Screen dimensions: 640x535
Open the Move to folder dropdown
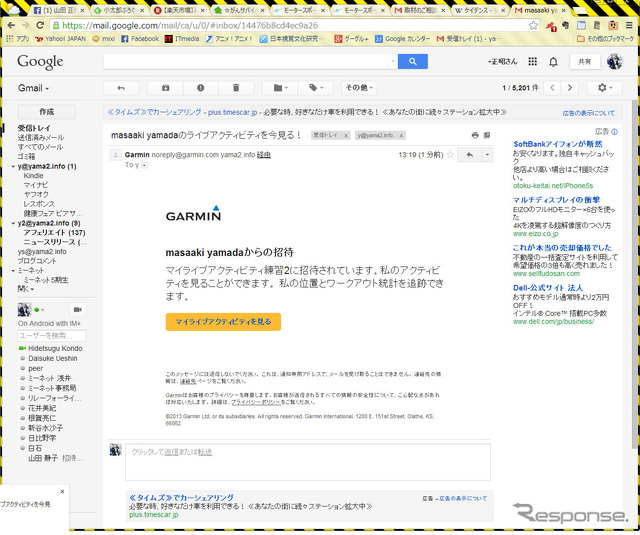(280, 88)
